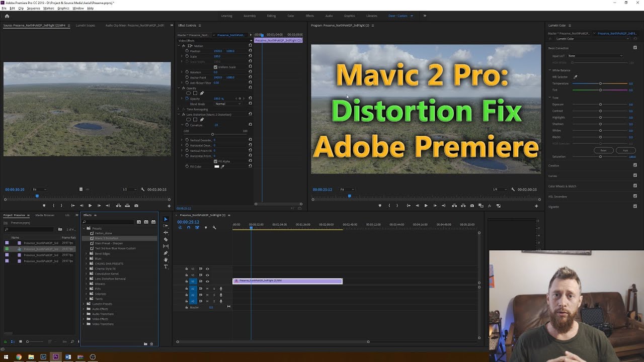Disable Curves section checkbox

click(635, 175)
